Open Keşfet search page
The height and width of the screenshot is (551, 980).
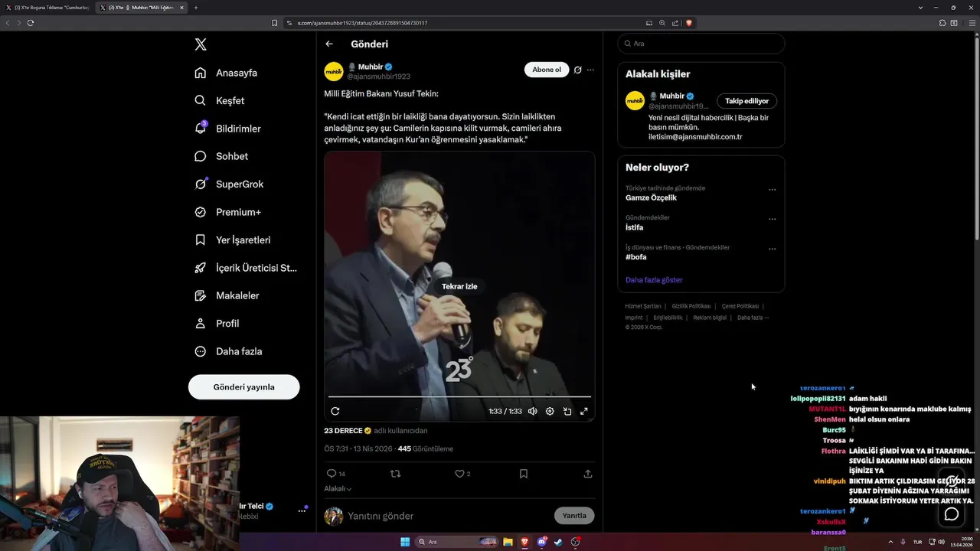pyautogui.click(x=220, y=100)
